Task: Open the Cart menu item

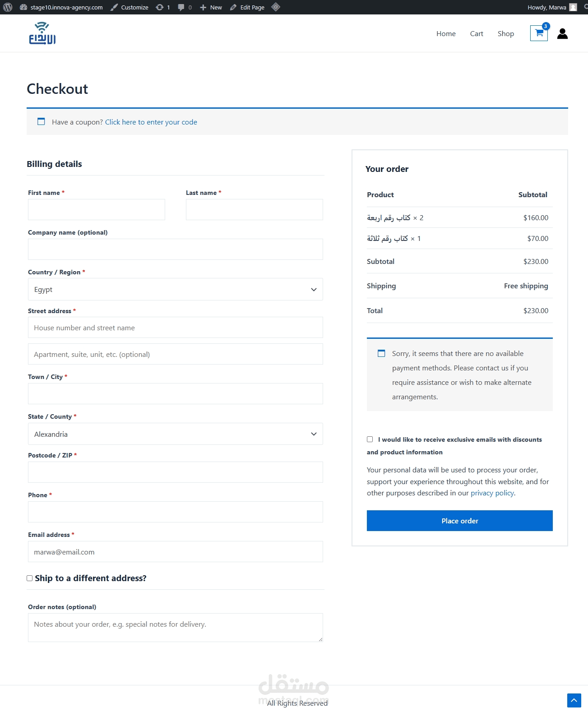Action: pos(477,33)
